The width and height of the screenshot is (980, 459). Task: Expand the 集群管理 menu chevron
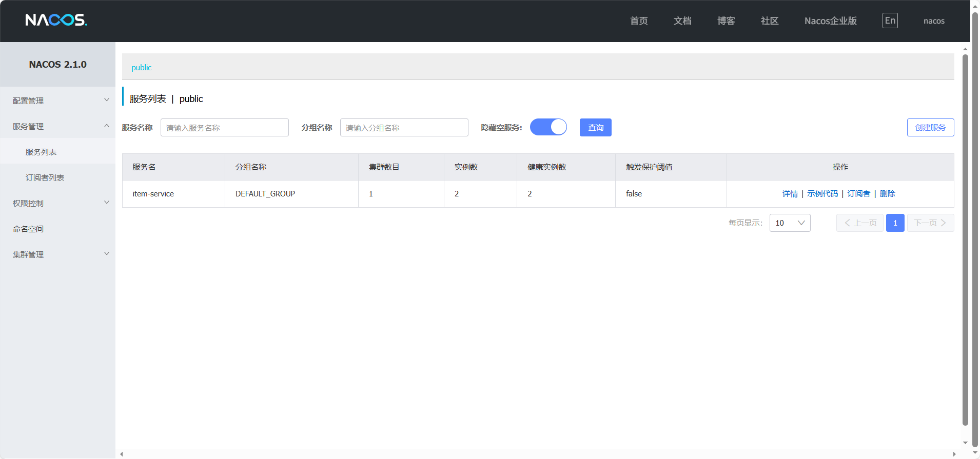pos(107,254)
